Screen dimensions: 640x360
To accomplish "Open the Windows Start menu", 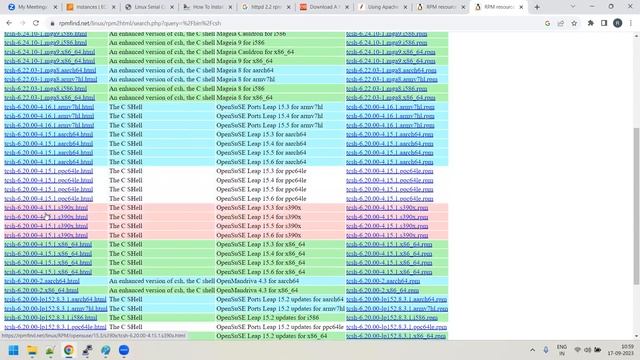I will pyautogui.click(x=13, y=350).
